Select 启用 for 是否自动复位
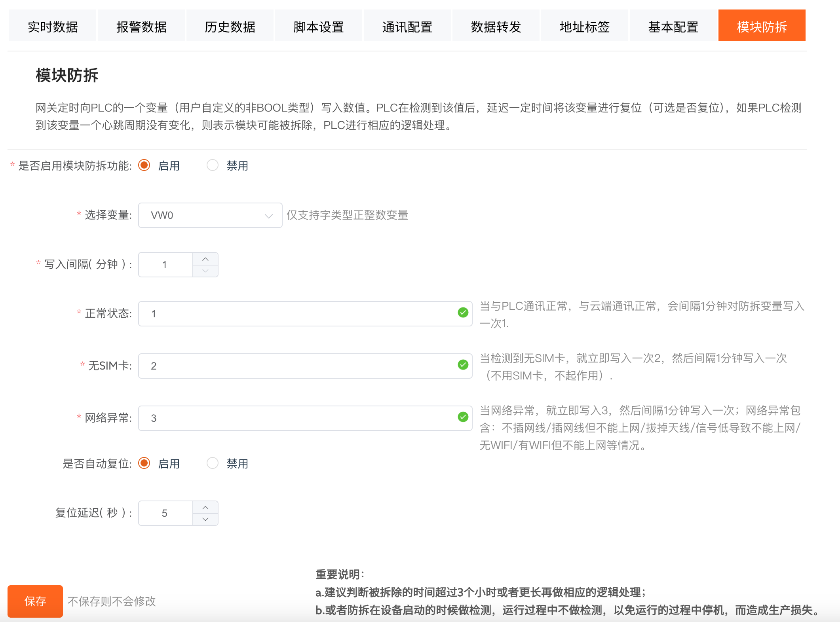This screenshot has height=622, width=840. coord(144,463)
